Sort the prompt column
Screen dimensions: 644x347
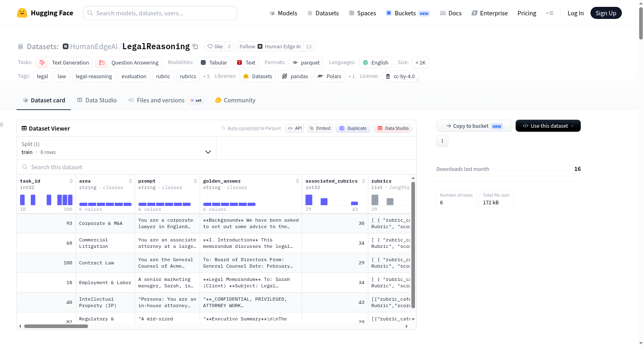pos(195,181)
